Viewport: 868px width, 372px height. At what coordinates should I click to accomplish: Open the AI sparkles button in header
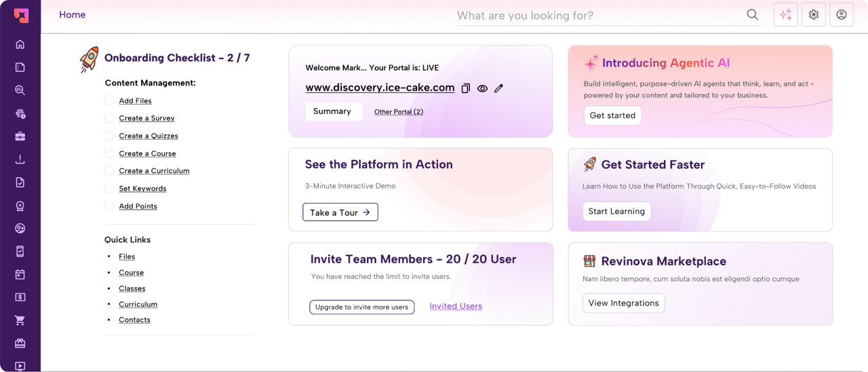(786, 15)
